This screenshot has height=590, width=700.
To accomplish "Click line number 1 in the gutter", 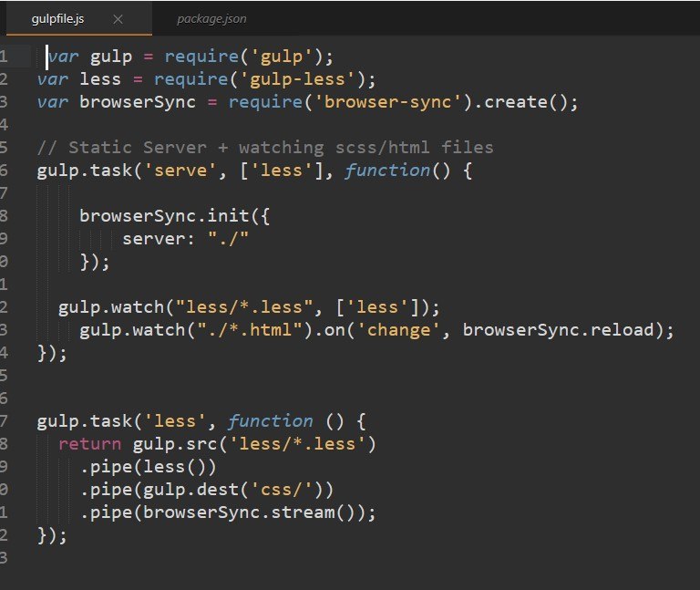I will click(x=4, y=57).
